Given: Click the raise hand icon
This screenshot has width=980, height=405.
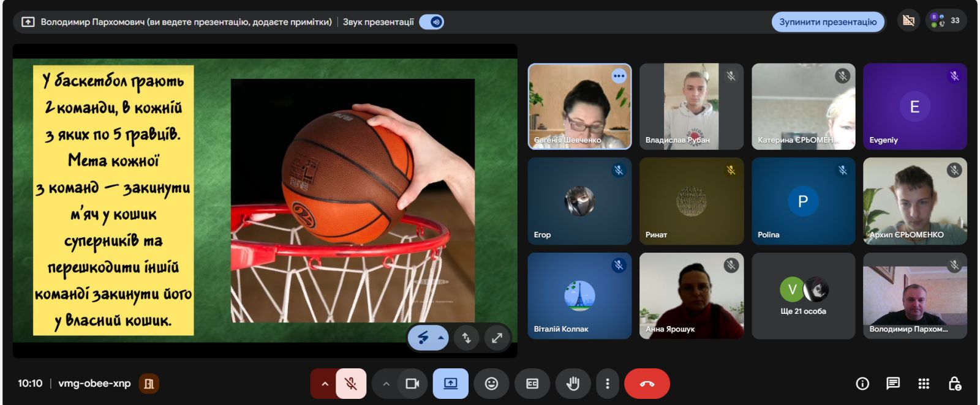Looking at the screenshot, I should point(573,384).
